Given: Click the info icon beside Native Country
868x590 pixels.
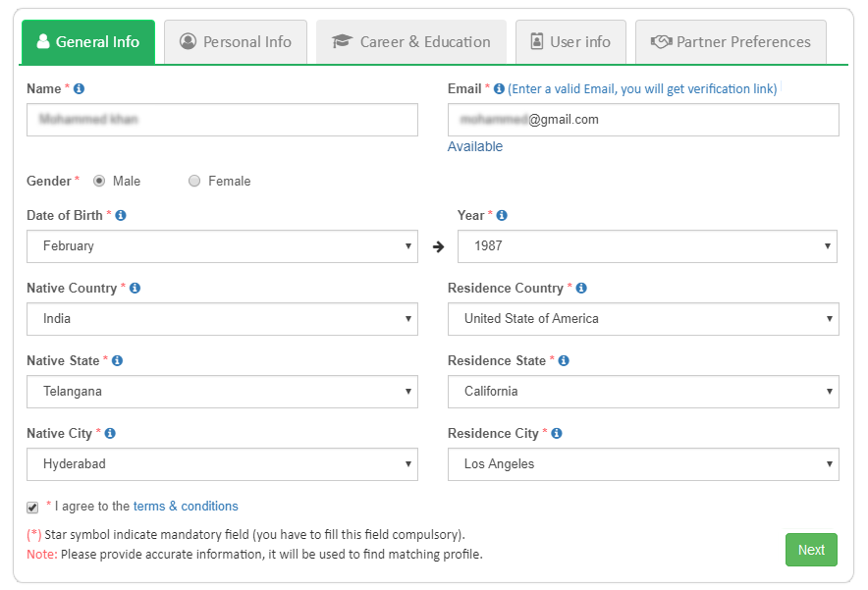Looking at the screenshot, I should pos(135,288).
